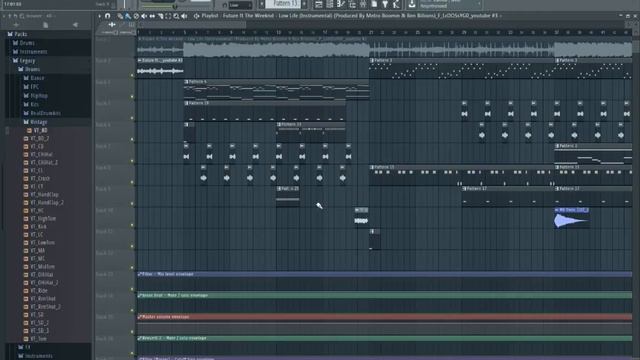Select the Playback speaker tool in playlist
This screenshot has height=360, width=640.
[184, 16]
